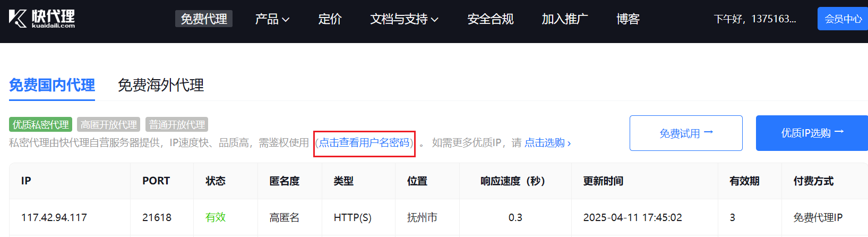Expand the 产品 dropdown menu
868x237 pixels.
(272, 19)
